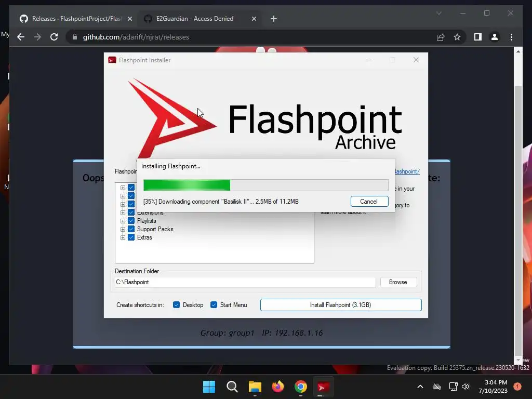Open the Chrome profile menu
This screenshot has height=399, width=532.
[x=495, y=37]
